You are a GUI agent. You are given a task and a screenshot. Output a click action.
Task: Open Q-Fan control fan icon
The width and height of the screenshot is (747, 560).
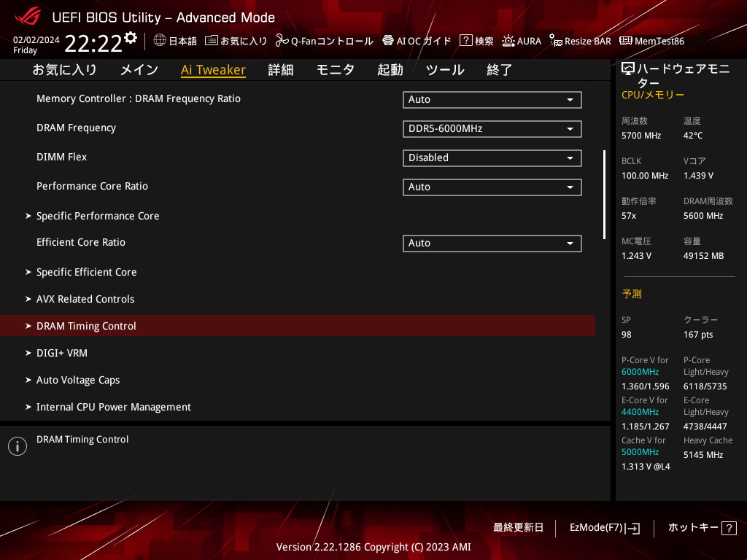click(x=282, y=41)
